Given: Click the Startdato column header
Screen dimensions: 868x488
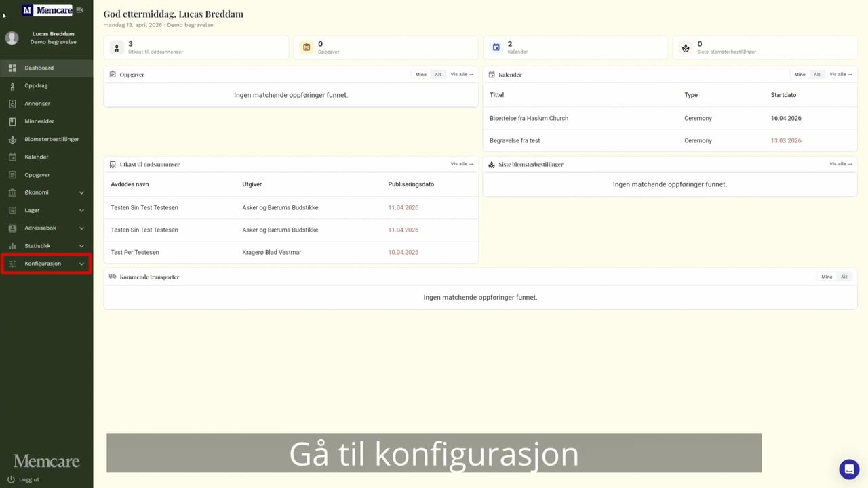Looking at the screenshot, I should 783,95.
